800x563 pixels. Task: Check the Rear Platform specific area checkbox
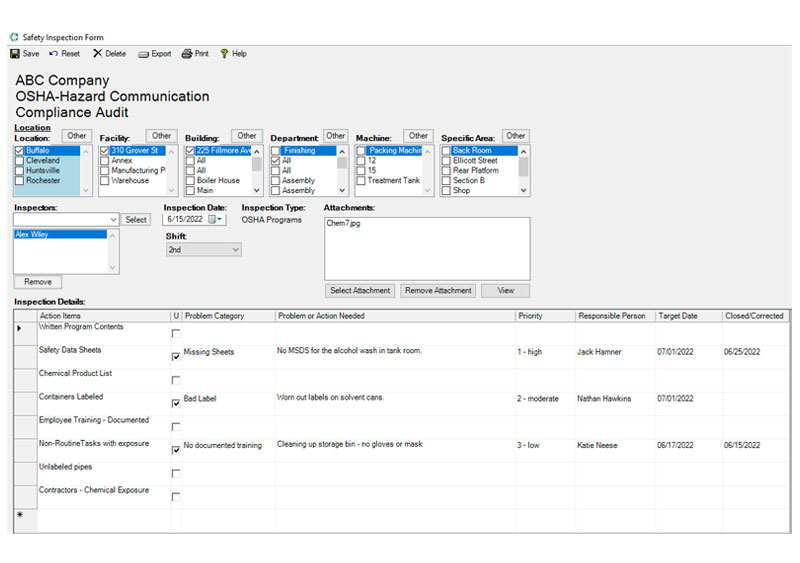point(446,170)
